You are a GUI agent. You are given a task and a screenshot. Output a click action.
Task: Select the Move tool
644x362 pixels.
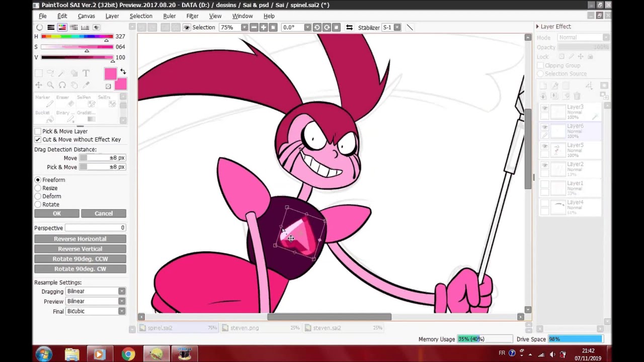[x=39, y=85]
